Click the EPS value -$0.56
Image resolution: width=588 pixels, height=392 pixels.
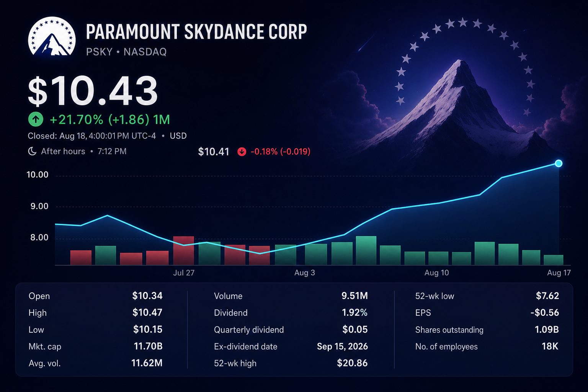(x=545, y=313)
